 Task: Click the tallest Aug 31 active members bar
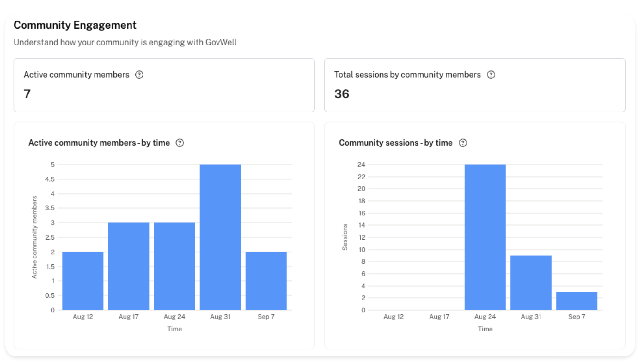pos(220,237)
